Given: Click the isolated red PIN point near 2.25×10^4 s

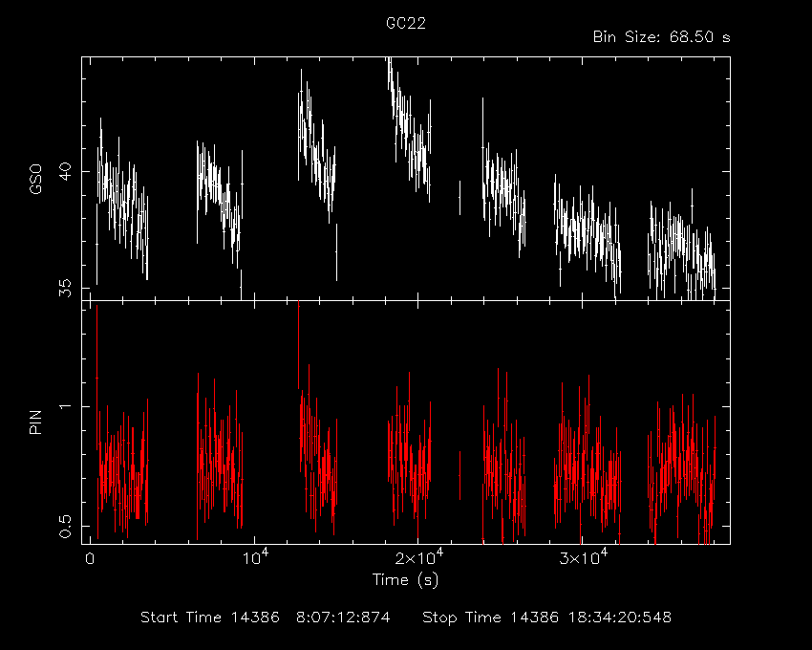Looking at the screenshot, I should click(459, 475).
